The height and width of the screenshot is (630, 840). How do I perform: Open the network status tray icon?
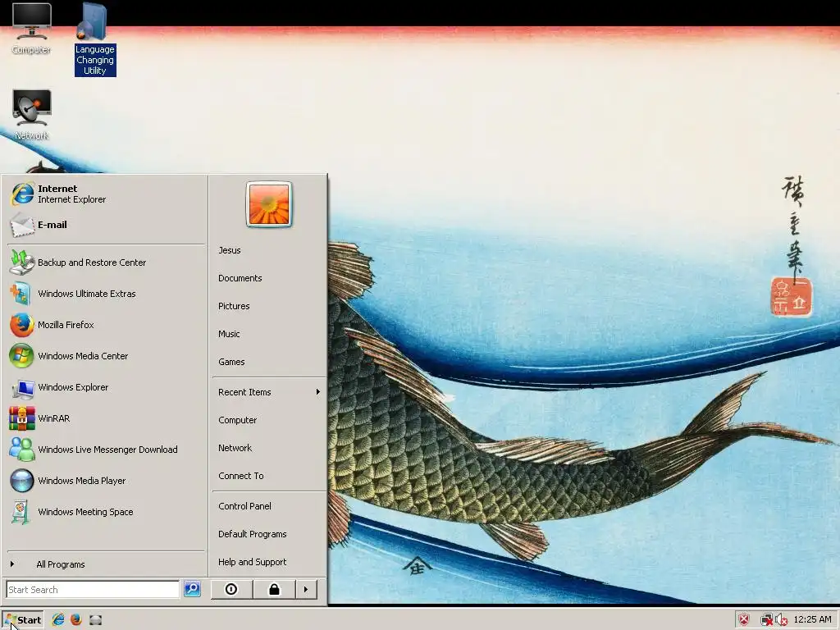click(767, 620)
